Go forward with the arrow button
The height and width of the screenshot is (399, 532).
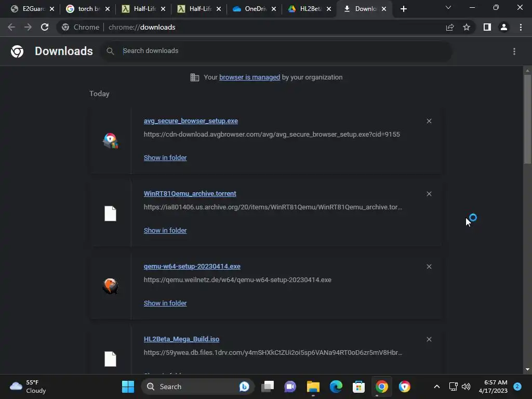28,27
